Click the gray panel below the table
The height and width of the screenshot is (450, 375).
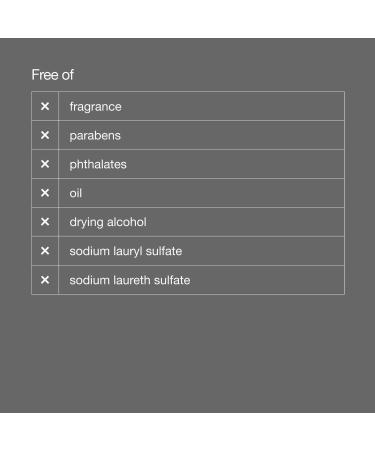[187, 353]
